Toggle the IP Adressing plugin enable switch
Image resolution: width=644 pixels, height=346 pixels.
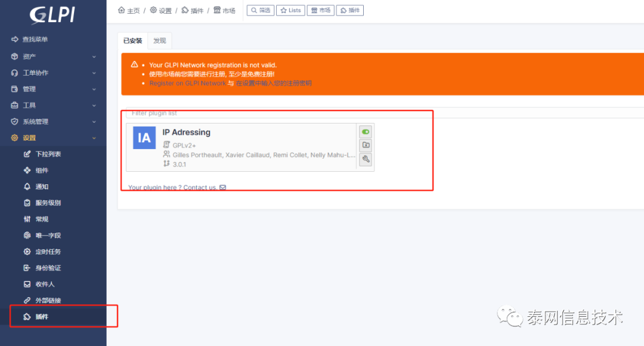point(366,132)
